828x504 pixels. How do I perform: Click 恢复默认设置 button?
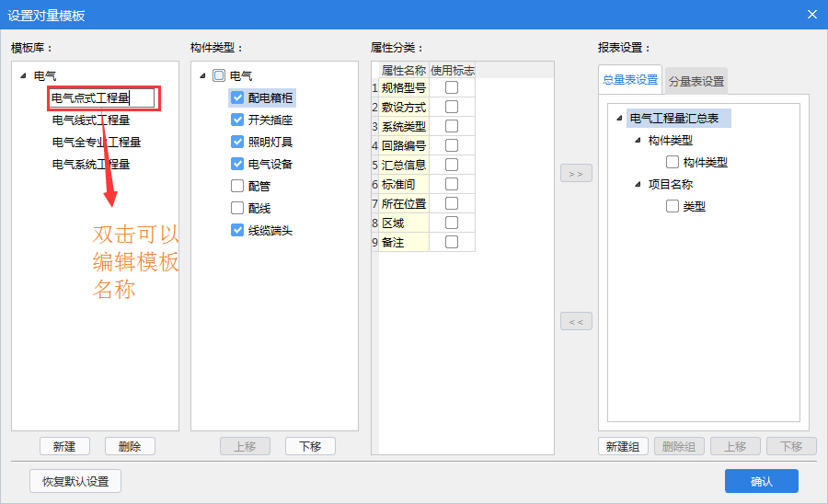coord(75,481)
